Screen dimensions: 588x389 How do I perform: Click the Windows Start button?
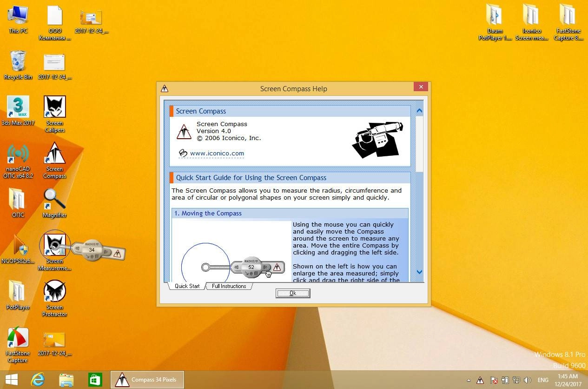11,380
